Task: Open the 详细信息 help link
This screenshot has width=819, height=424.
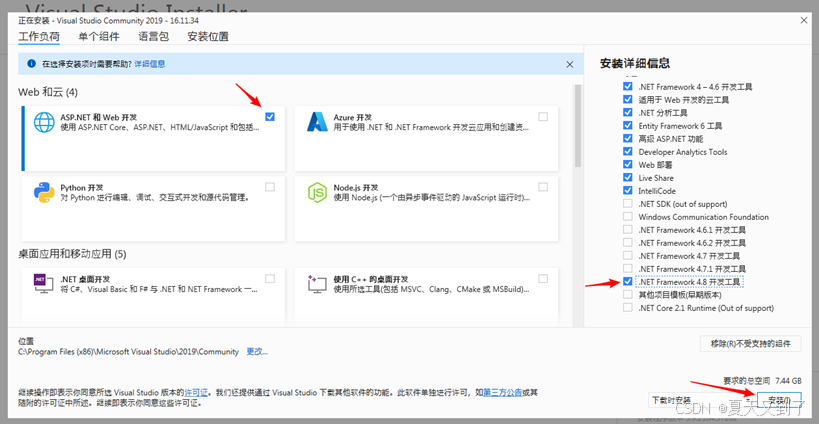Action: [x=150, y=64]
